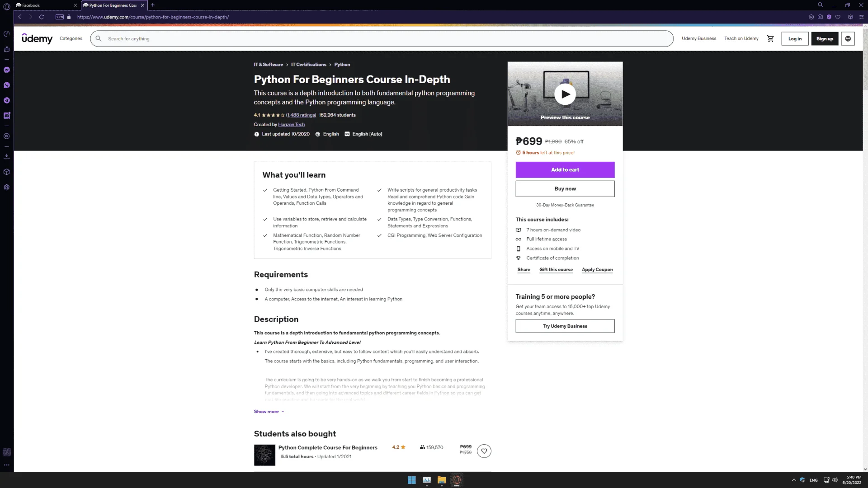The height and width of the screenshot is (488, 868).
Task: Click the IT Certifications breadcrumb
Action: [x=309, y=65]
